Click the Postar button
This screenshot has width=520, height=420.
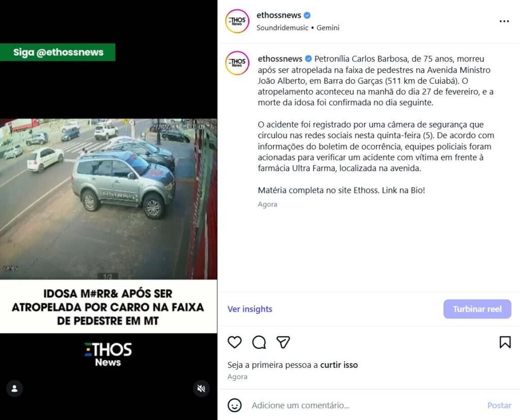click(x=499, y=405)
